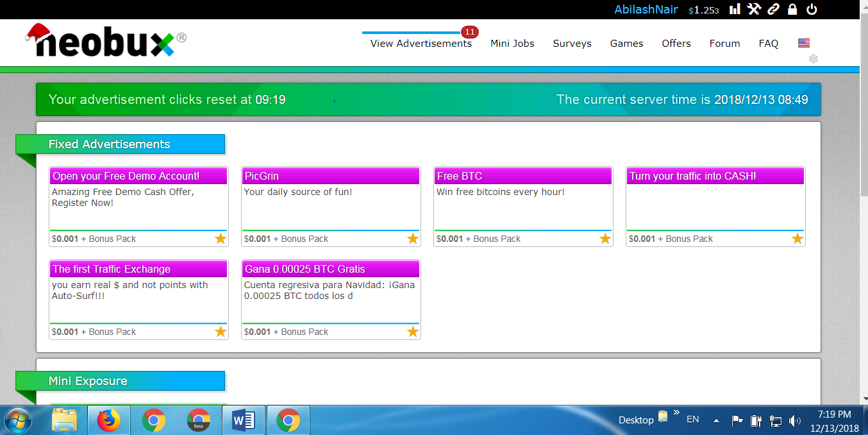Open the Mini Jobs menu item
868x435 pixels.
(x=512, y=44)
